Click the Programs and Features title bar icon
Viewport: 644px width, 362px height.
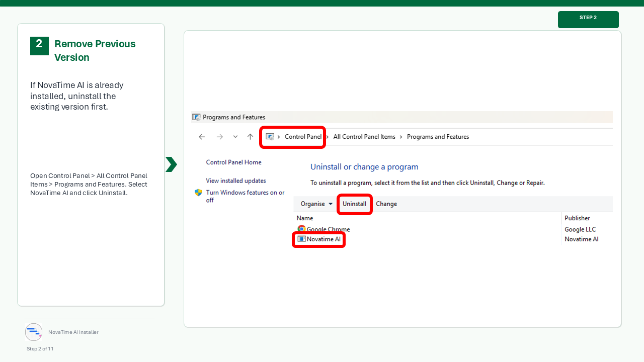point(196,117)
